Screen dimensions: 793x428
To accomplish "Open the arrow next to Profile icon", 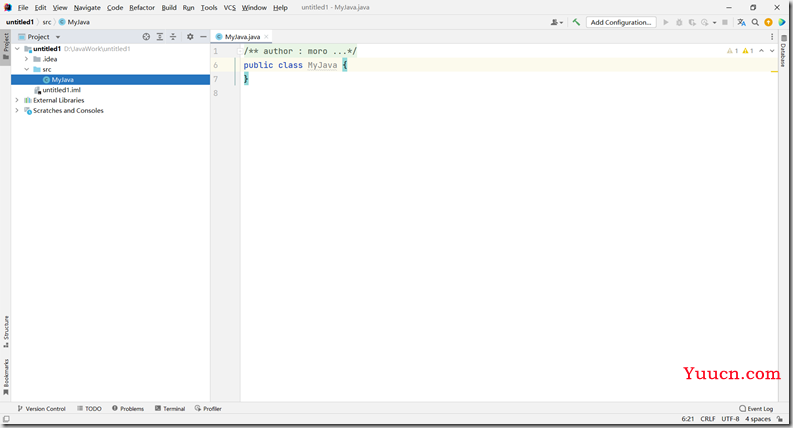I will [714, 23].
